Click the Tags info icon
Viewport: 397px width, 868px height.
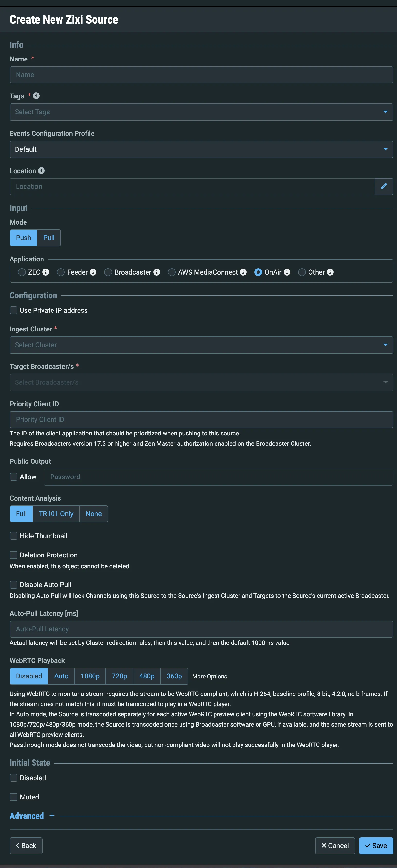pos(36,96)
